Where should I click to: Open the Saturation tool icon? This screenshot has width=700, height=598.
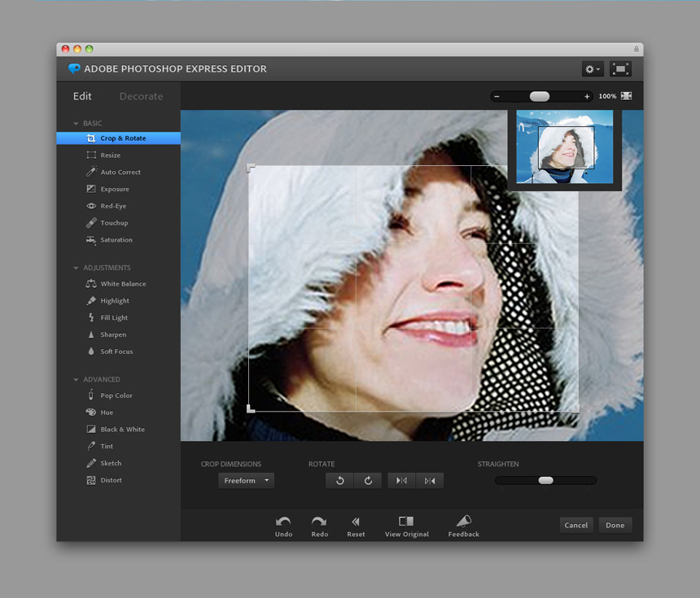[x=91, y=240]
